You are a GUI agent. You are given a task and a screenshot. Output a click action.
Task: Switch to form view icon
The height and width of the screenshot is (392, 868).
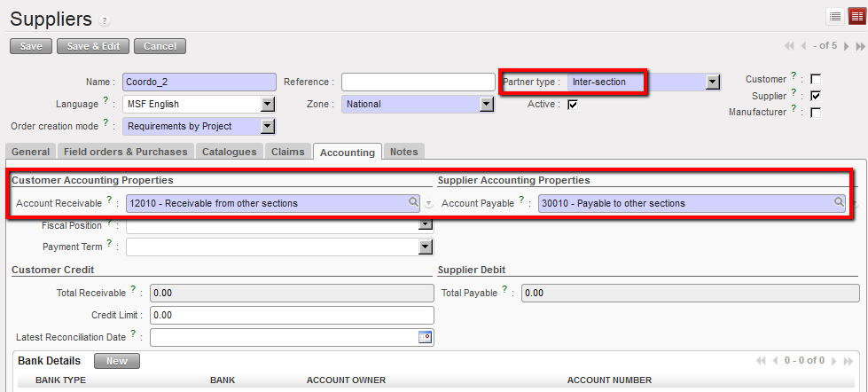tap(856, 16)
